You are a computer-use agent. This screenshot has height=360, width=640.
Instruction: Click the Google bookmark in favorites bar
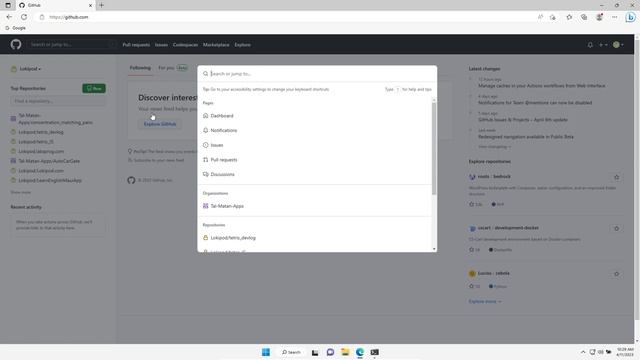coord(16,28)
